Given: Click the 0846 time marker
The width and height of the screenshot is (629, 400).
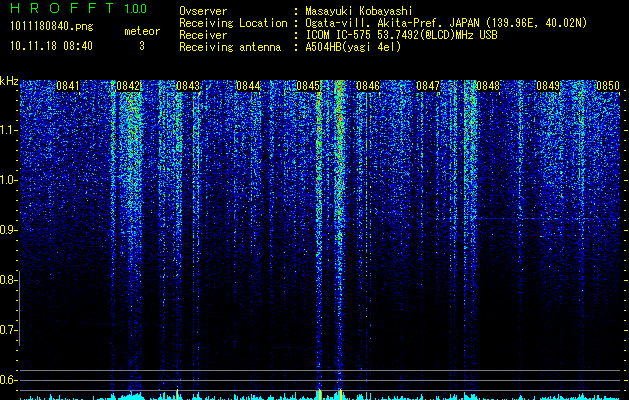Looking at the screenshot, I should pos(368,86).
